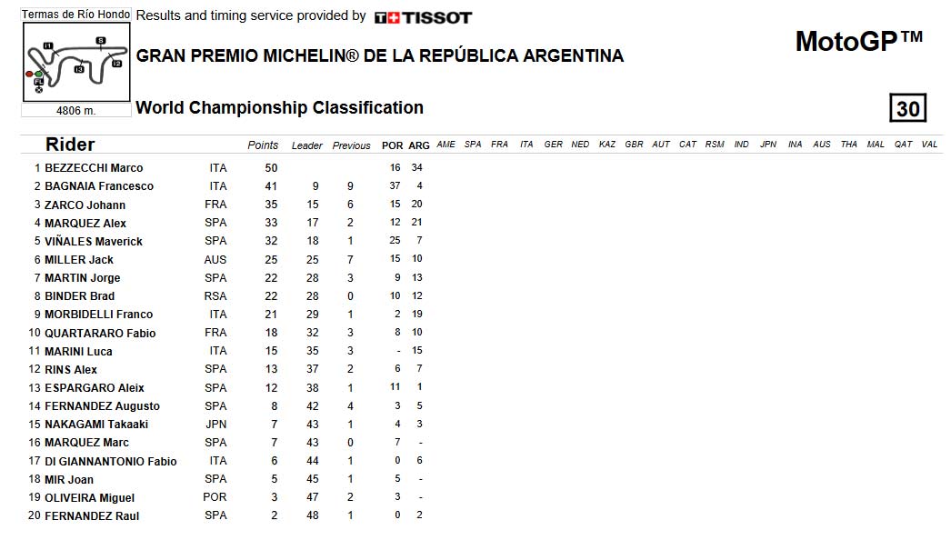This screenshot has width=951, height=560.
Task: Click the Tissot logo
Action: 423,18
